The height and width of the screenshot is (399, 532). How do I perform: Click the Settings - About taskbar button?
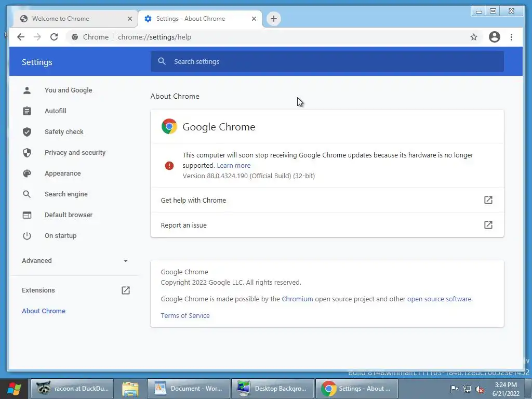tap(356, 389)
